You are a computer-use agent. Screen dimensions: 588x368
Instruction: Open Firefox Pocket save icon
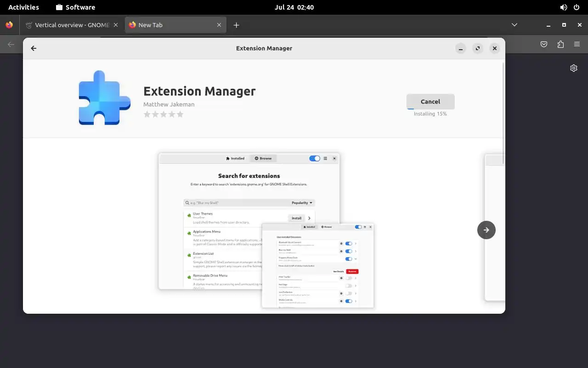coord(544,44)
